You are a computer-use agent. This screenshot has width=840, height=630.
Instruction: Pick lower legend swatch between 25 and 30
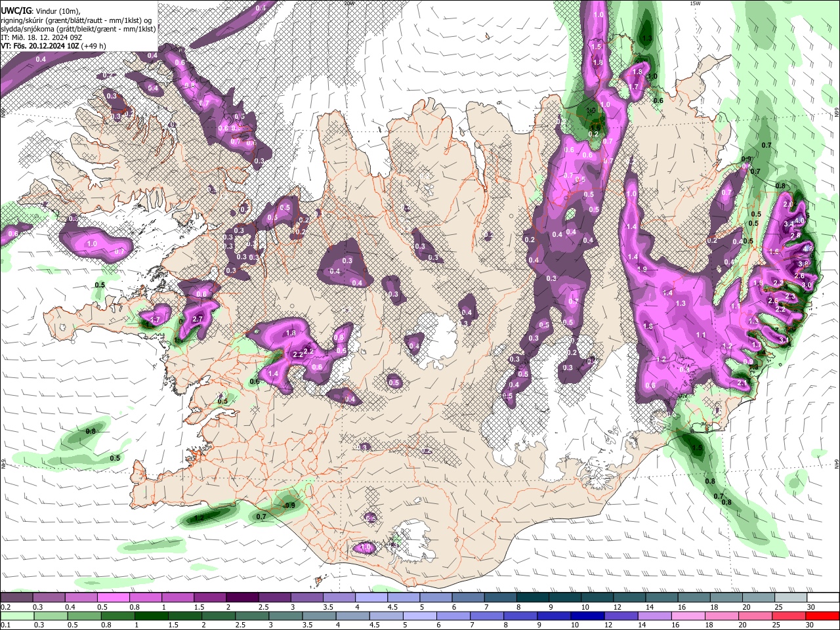(788, 616)
